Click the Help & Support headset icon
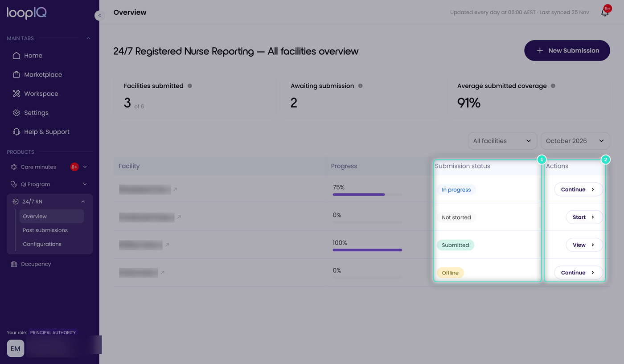The image size is (624, 364). 16,132
